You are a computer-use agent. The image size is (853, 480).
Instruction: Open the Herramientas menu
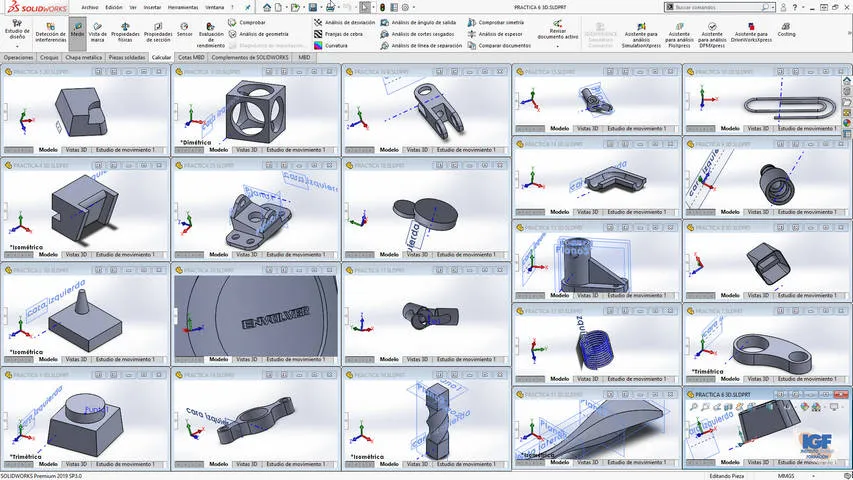click(x=183, y=8)
